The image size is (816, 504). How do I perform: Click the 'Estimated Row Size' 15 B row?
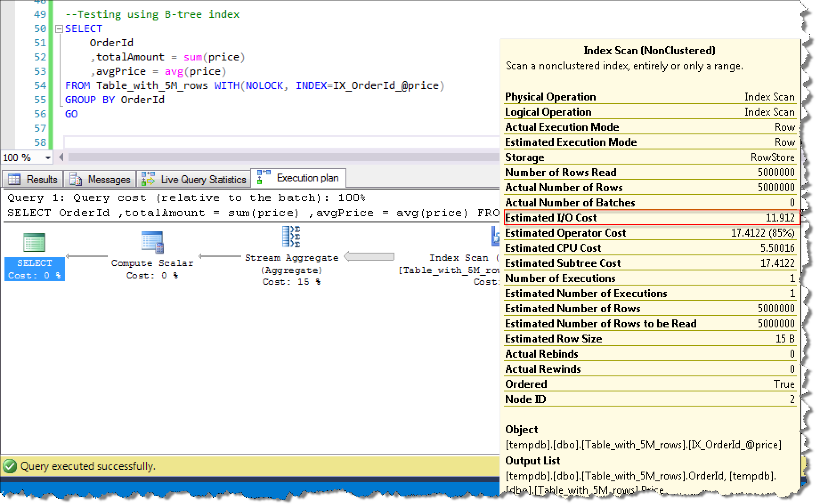point(650,339)
